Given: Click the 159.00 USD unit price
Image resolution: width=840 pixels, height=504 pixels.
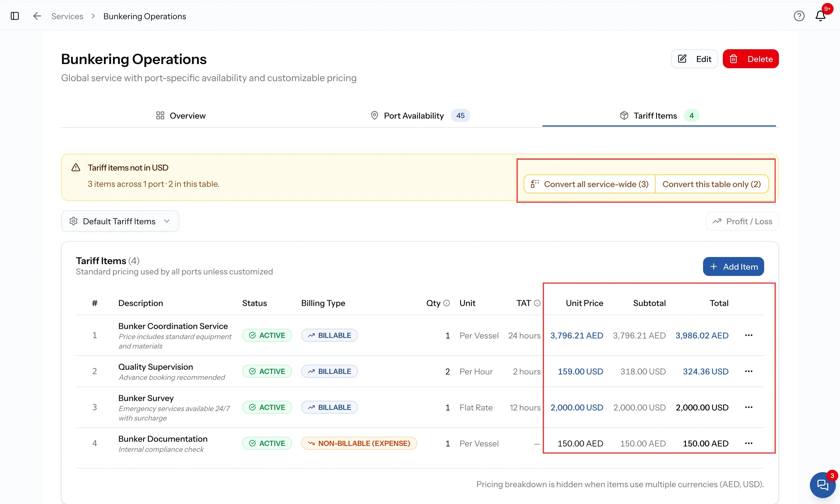Looking at the screenshot, I should (580, 371).
